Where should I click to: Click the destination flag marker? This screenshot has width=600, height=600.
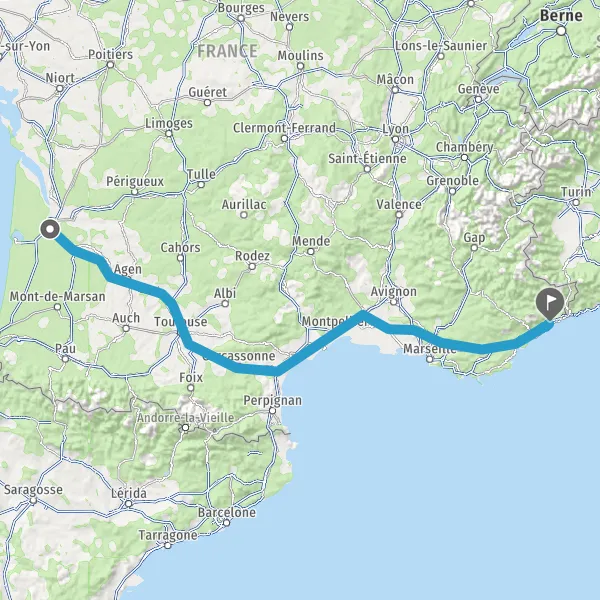550,304
